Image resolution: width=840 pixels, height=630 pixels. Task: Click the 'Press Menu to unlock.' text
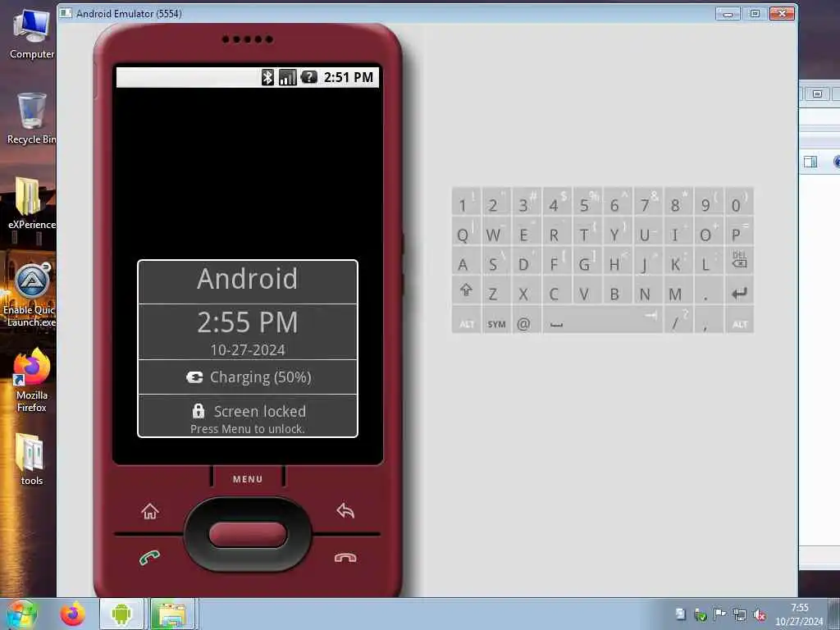tap(248, 429)
